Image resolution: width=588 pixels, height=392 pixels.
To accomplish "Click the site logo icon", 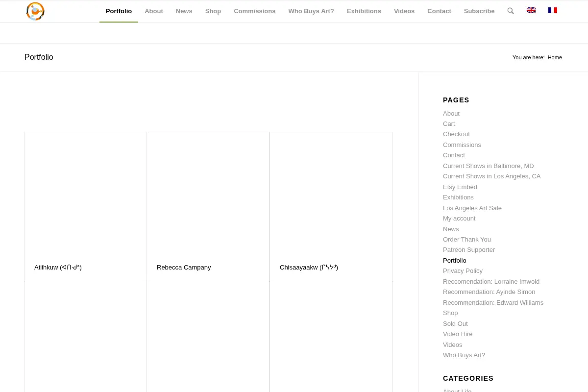I will (35, 11).
